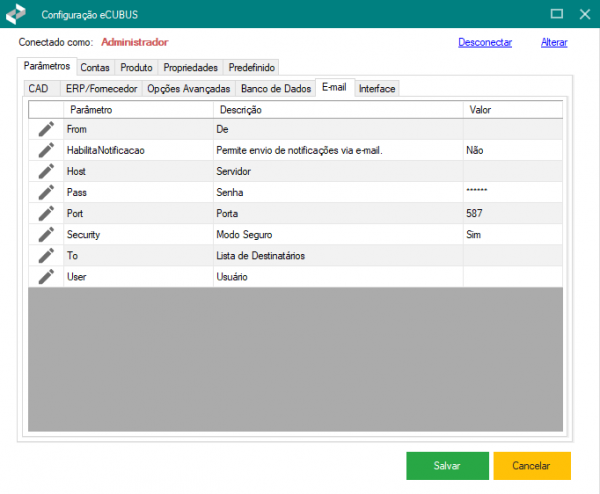The height and width of the screenshot is (494, 600).
Task: Select the 'Modo Seguro' description cell
Action: click(x=338, y=235)
